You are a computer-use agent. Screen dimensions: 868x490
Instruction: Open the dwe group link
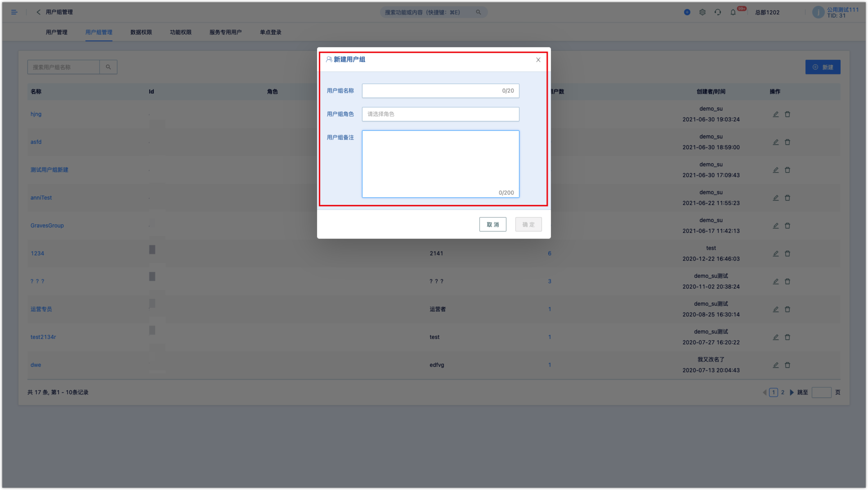tap(36, 365)
